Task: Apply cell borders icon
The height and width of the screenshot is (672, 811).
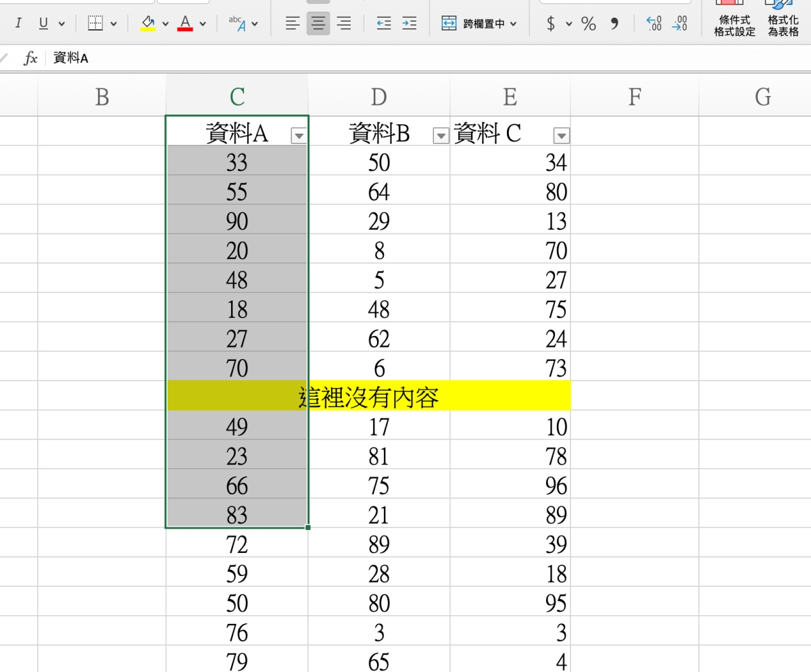Action: tap(97, 24)
